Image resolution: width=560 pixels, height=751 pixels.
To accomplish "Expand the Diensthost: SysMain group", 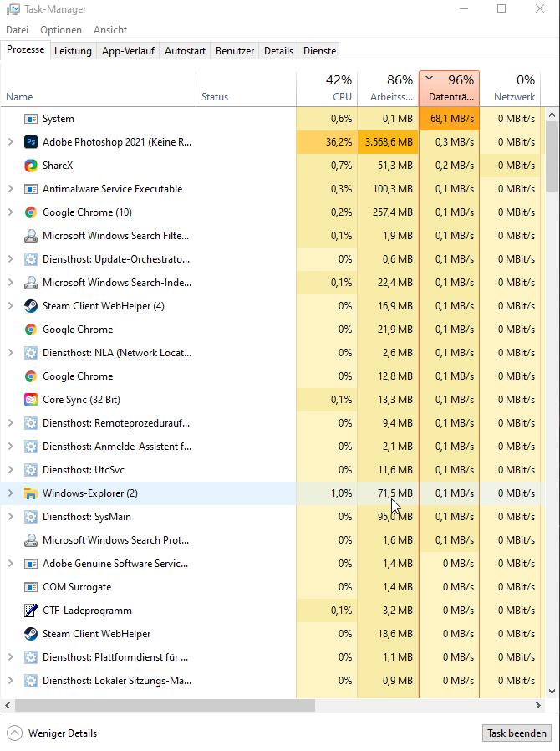I will (11, 517).
